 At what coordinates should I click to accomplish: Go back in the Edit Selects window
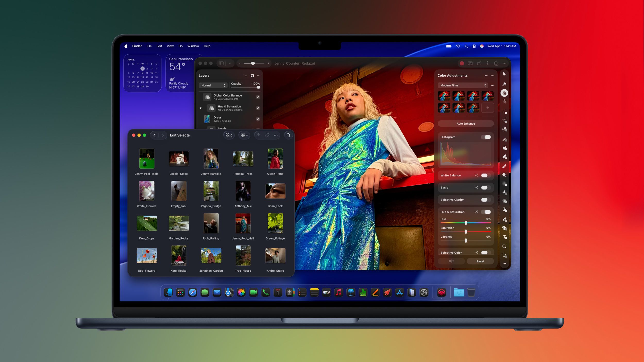pos(155,135)
